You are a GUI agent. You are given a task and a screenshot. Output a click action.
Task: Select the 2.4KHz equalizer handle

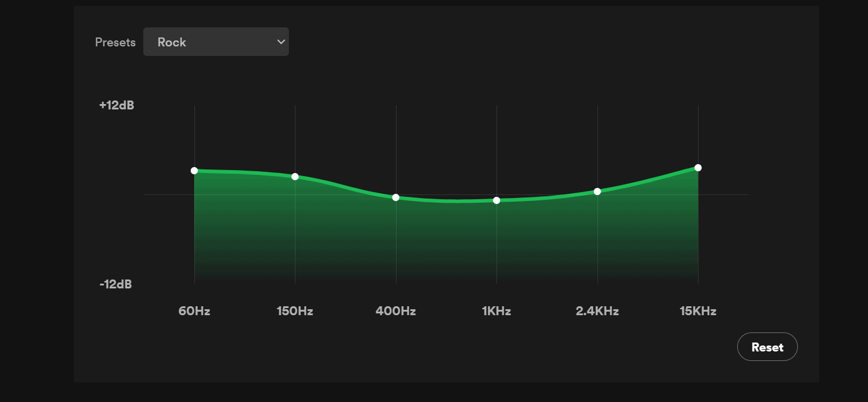(597, 191)
